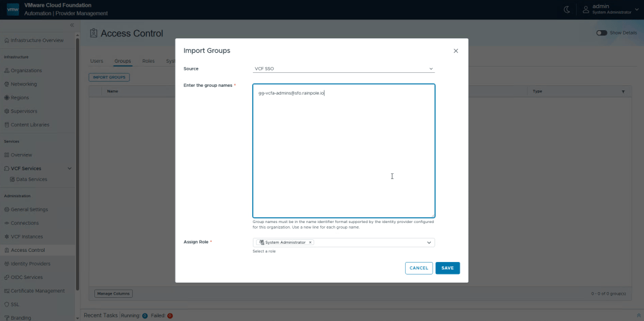
Task: Open Networking in the sidebar
Action: (x=24, y=84)
